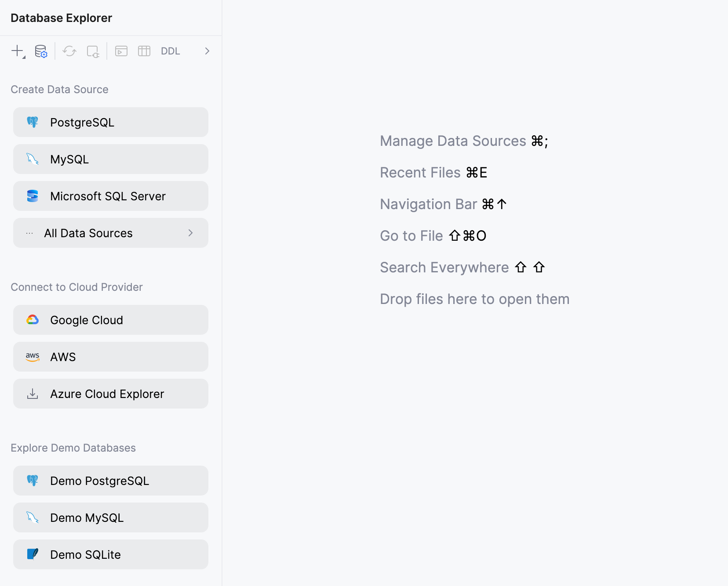Screen dimensions: 728x586
Task: Click the DDL toolbar button
Action: point(171,51)
